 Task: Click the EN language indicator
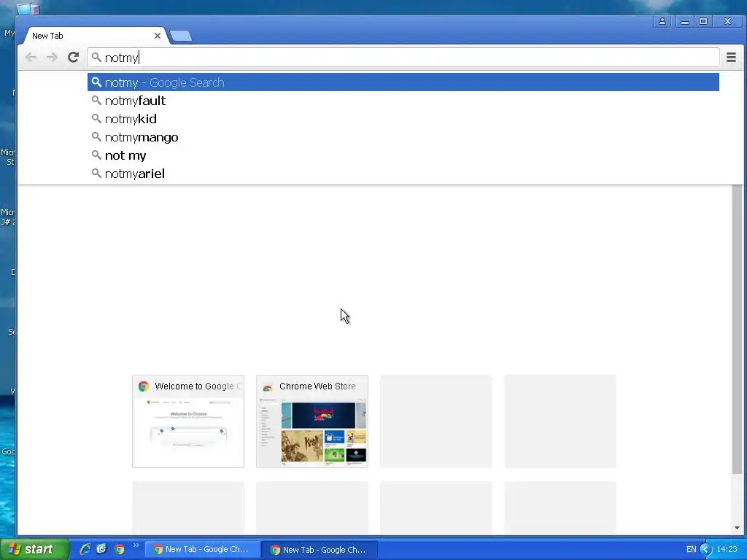pyautogui.click(x=692, y=550)
